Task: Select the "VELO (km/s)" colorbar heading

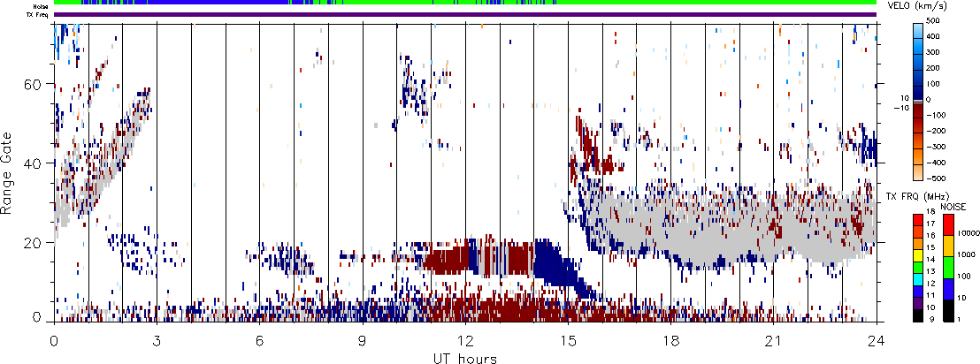Action: [917, 5]
